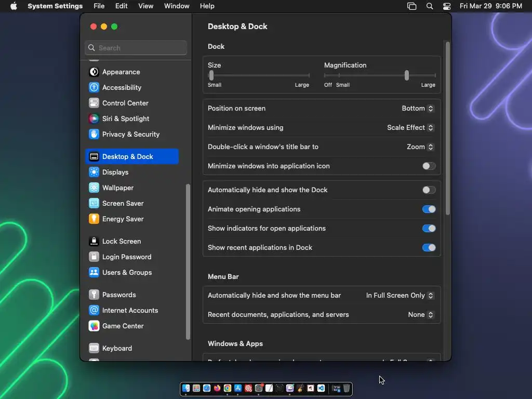This screenshot has width=532, height=399.
Task: Open Trash in the Dock
Action: (x=347, y=388)
